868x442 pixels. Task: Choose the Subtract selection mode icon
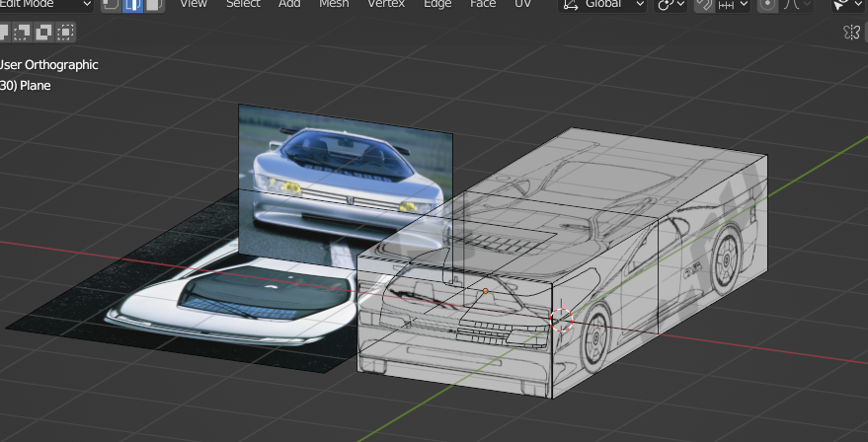point(22,33)
